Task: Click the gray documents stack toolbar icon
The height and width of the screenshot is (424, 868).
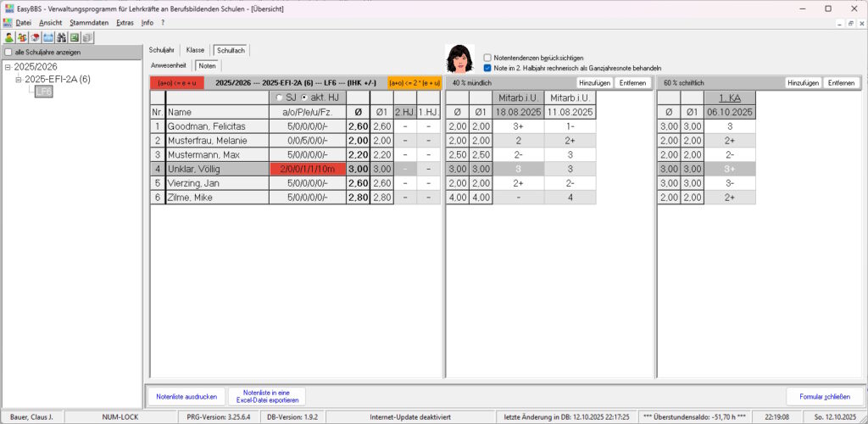Action: 87,37
